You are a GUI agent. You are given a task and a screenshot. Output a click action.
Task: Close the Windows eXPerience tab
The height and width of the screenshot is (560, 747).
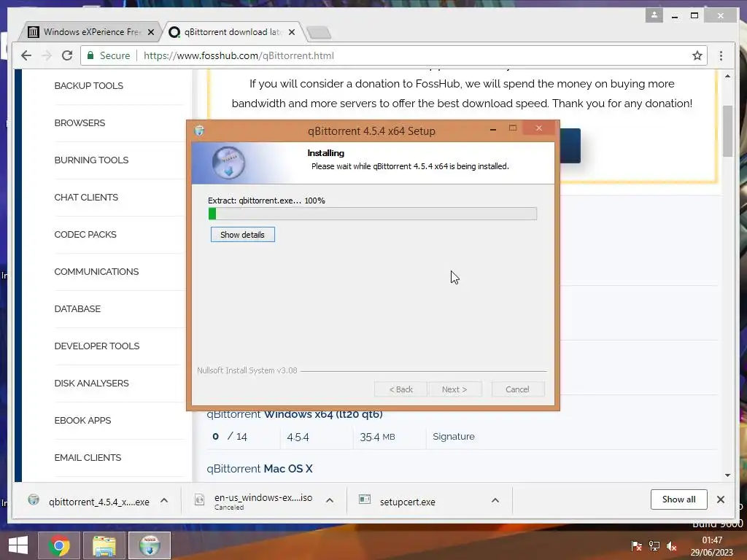pyautogui.click(x=151, y=32)
